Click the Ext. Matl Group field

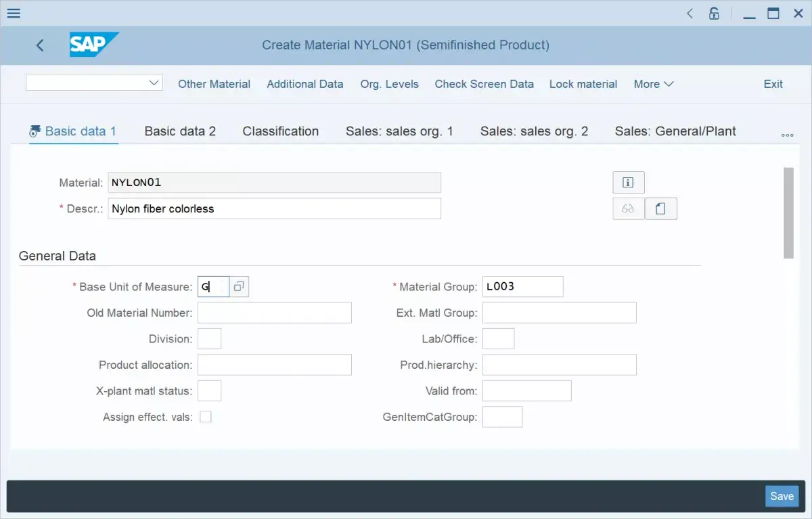coord(560,313)
